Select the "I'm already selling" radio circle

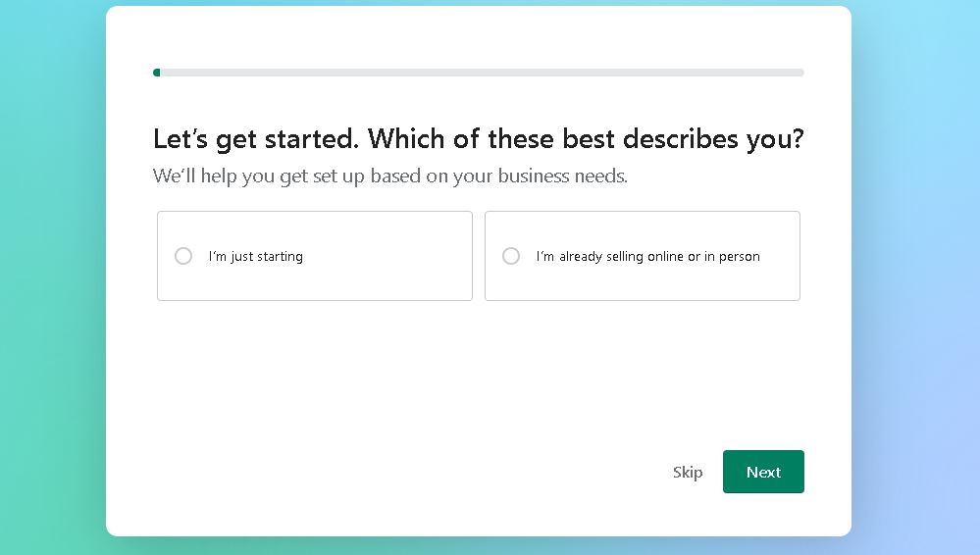point(511,256)
